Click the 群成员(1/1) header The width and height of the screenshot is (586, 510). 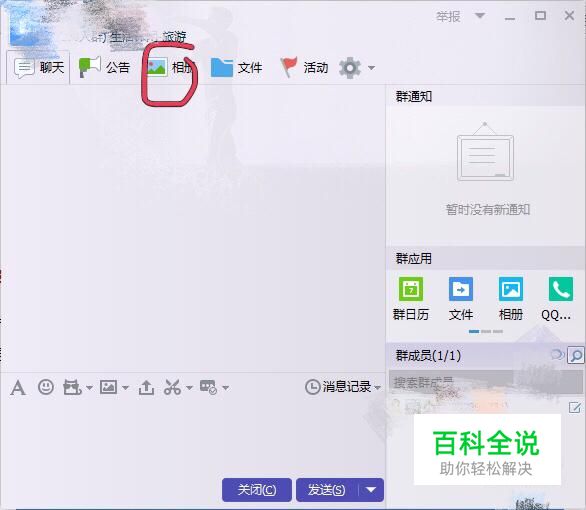428,355
